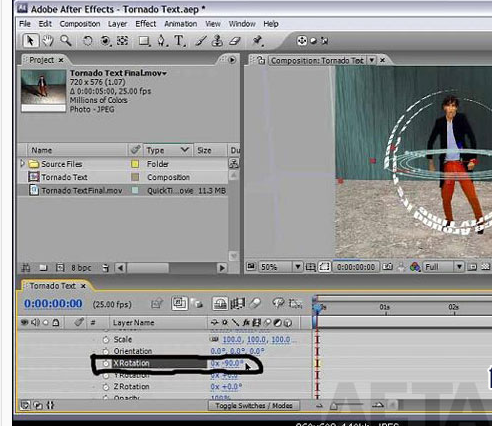Open the Layer menu

tap(117, 24)
